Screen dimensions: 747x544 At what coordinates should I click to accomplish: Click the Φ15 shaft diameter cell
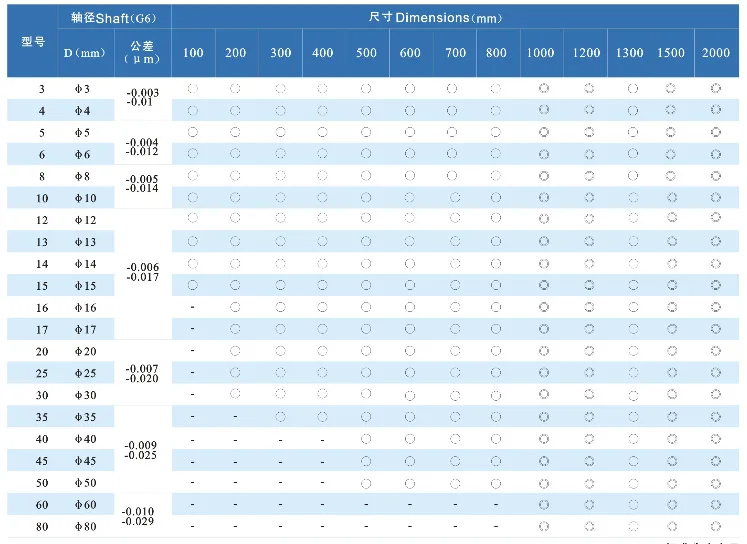click(85, 286)
